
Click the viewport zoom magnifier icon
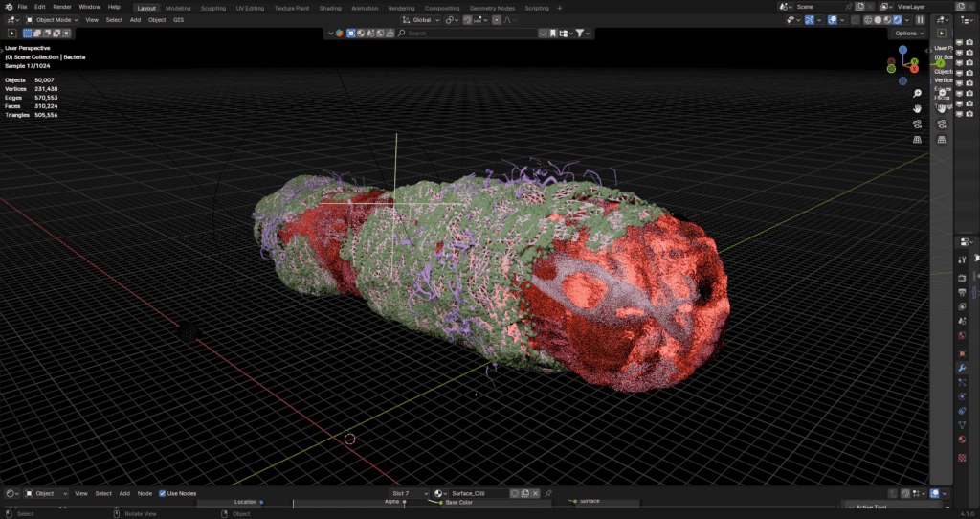(917, 94)
